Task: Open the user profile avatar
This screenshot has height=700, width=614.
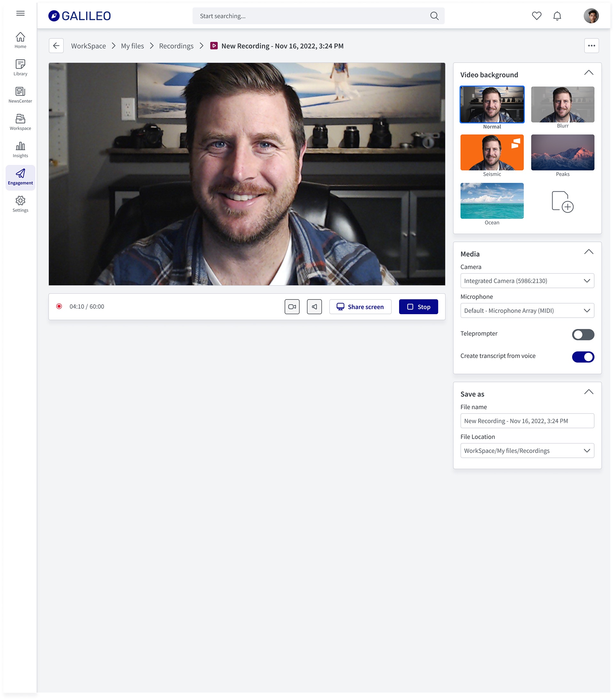Action: [x=591, y=16]
